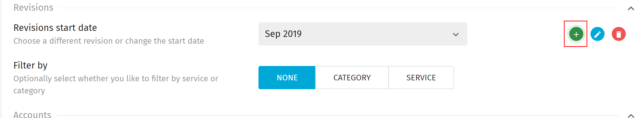Click the down arrow inside the date combo box
Image resolution: width=644 pixels, height=118 pixels.
[x=456, y=34]
